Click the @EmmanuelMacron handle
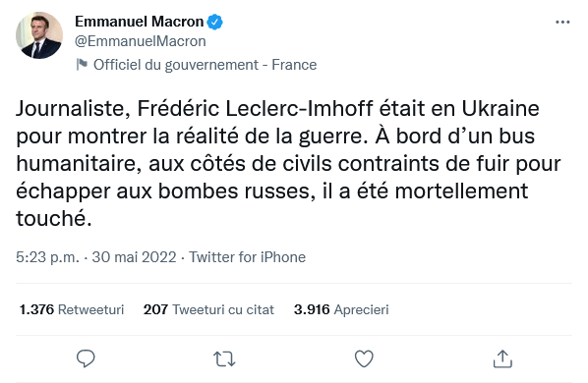 (141, 41)
